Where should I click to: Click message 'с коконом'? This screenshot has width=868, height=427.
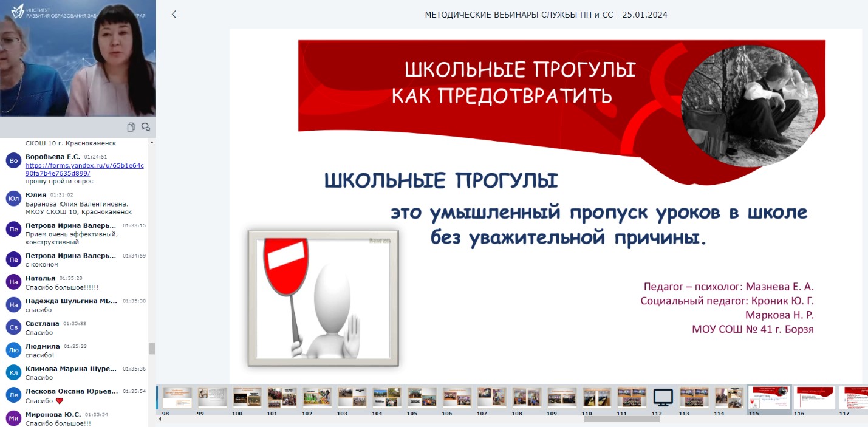(x=42, y=264)
